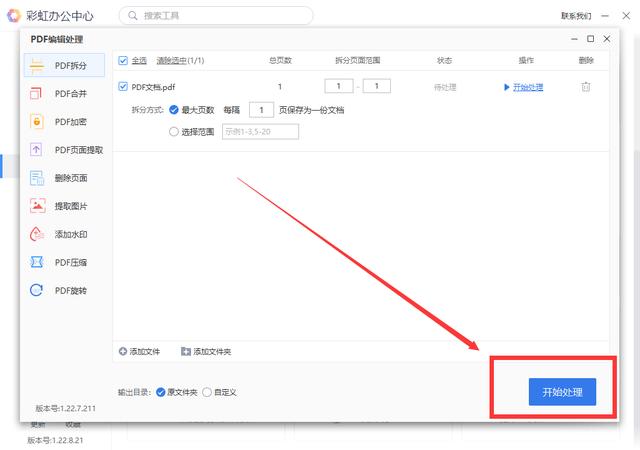Click the 删除 column header

coord(586,60)
